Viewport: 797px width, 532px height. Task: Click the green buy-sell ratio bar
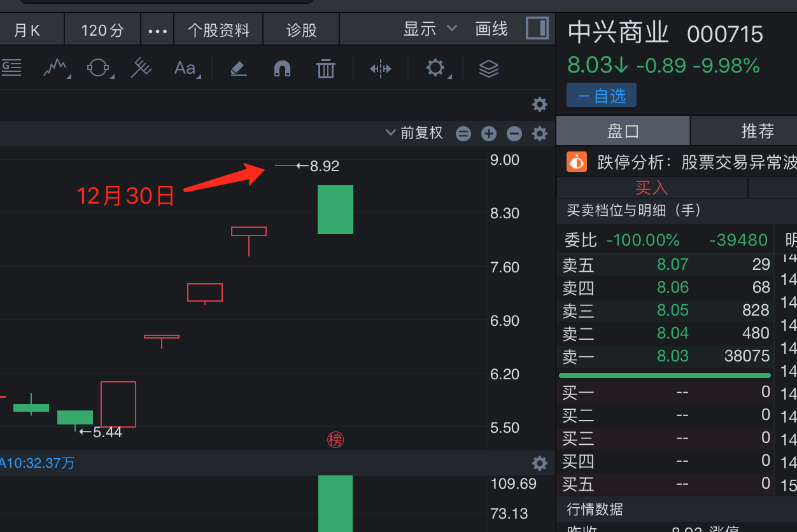(665, 375)
